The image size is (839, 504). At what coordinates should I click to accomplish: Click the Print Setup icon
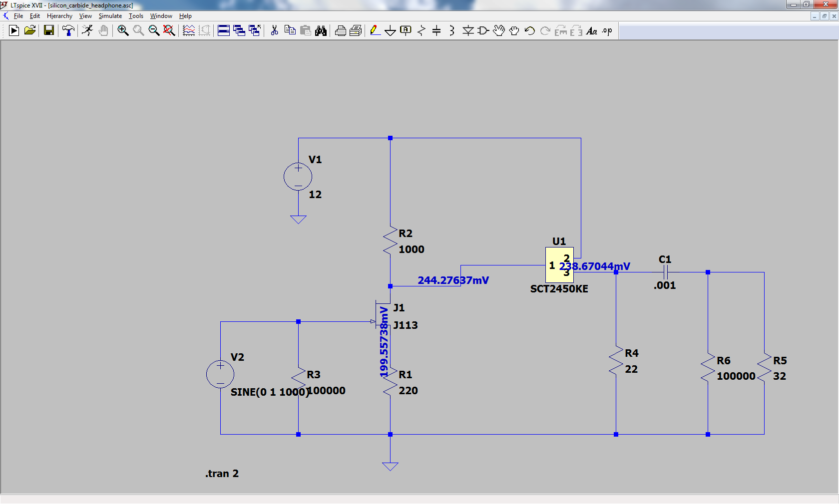pyautogui.click(x=340, y=31)
